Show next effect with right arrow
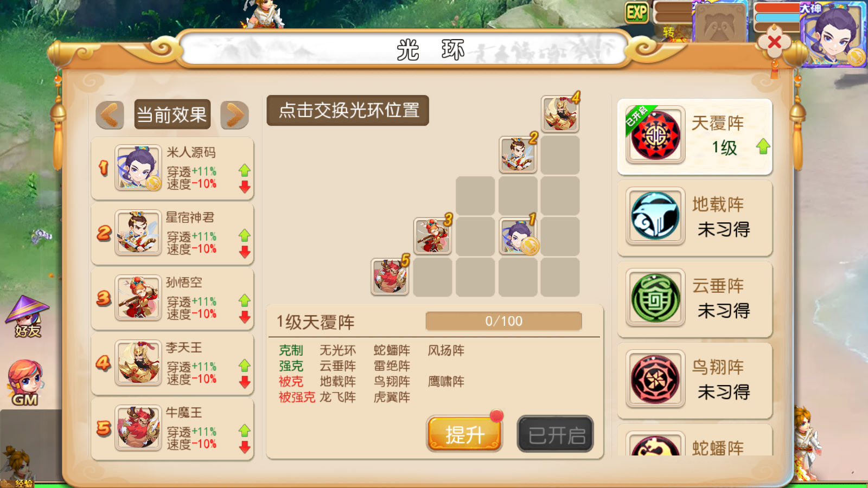This screenshot has width=868, height=488. (234, 115)
